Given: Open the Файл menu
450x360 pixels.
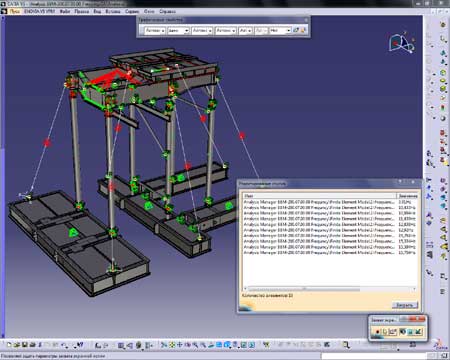Looking at the screenshot, I should 65,11.
